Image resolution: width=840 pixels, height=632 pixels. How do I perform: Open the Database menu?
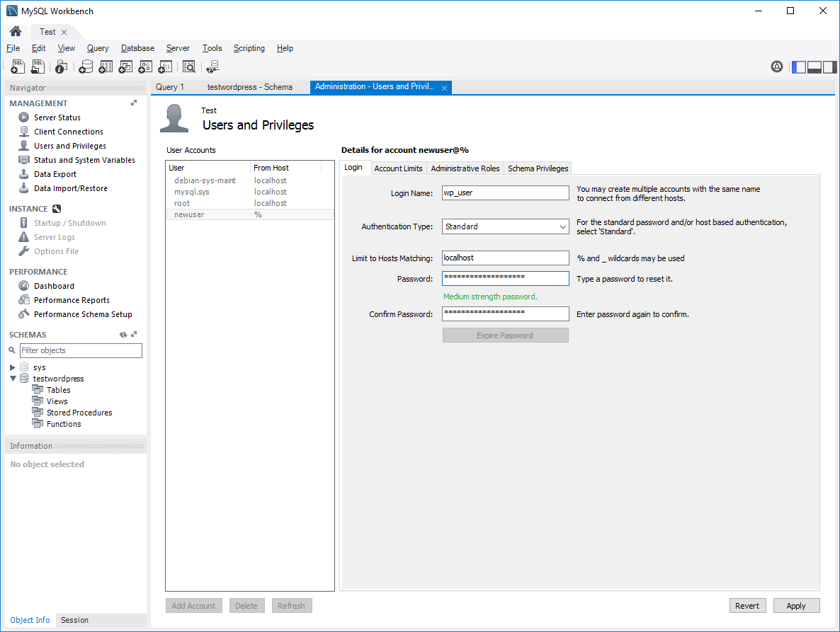[x=137, y=48]
